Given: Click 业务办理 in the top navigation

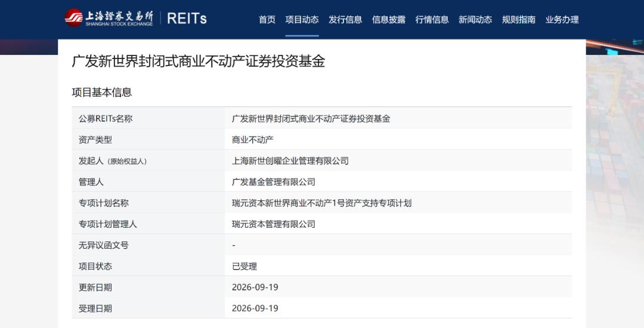Looking at the screenshot, I should click(x=562, y=19).
